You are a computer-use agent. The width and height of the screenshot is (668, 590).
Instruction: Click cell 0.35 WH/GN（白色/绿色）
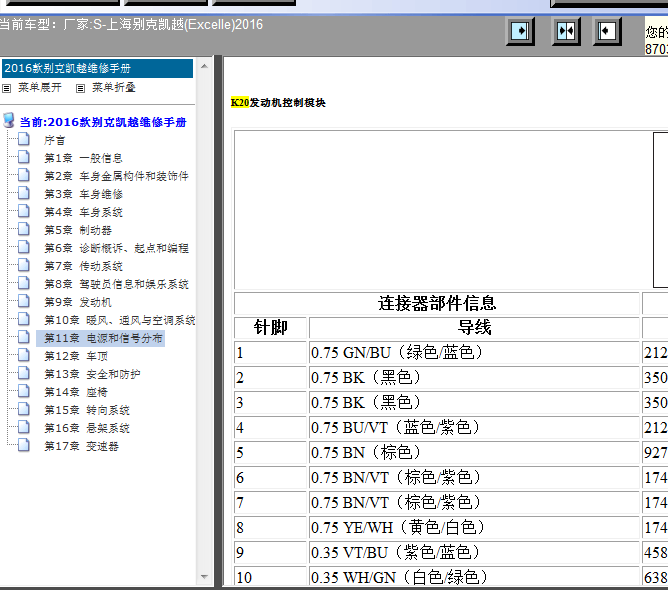(x=474, y=577)
